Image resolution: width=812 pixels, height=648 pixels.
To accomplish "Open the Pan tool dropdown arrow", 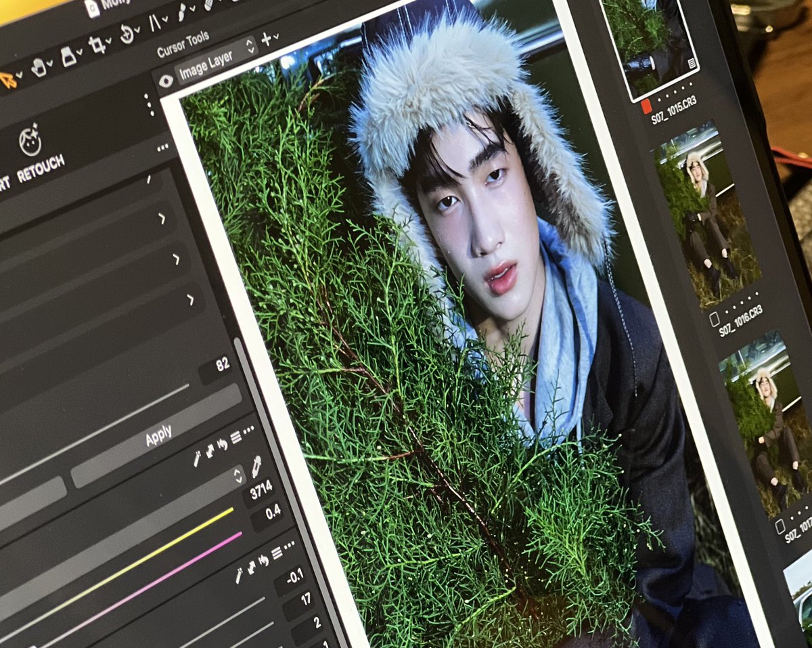I will pos(51,64).
